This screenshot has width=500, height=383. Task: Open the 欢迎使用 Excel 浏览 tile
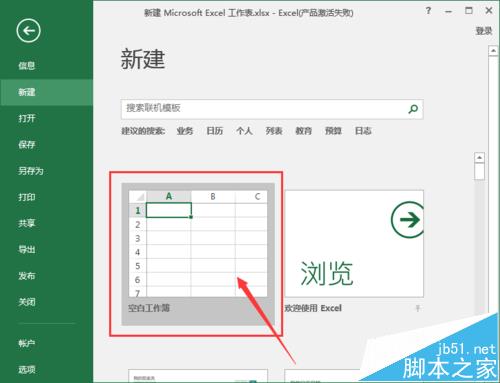pyautogui.click(x=354, y=244)
